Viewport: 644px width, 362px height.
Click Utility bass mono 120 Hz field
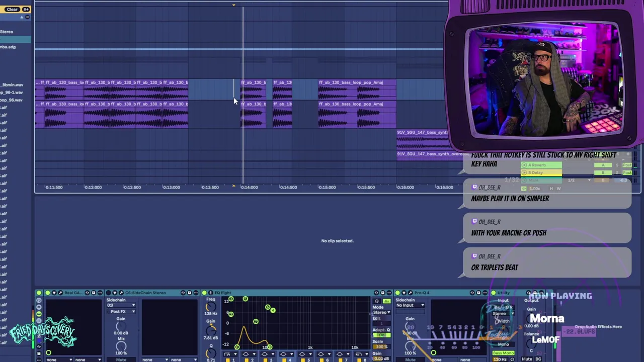[500, 359]
